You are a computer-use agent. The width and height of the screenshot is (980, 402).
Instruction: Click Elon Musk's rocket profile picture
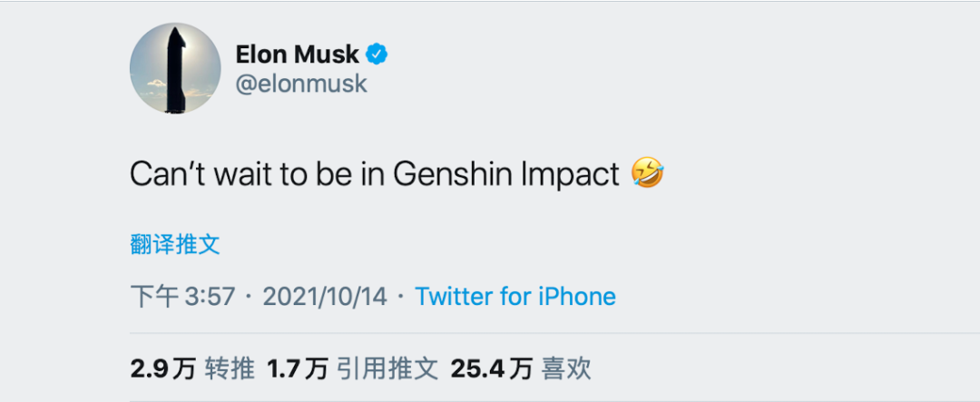point(175,68)
